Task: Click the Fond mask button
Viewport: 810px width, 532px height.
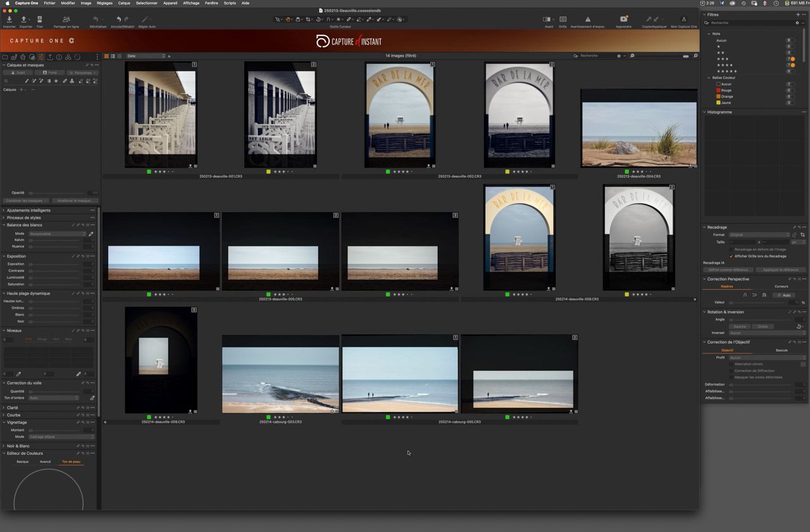Action: [x=49, y=73]
